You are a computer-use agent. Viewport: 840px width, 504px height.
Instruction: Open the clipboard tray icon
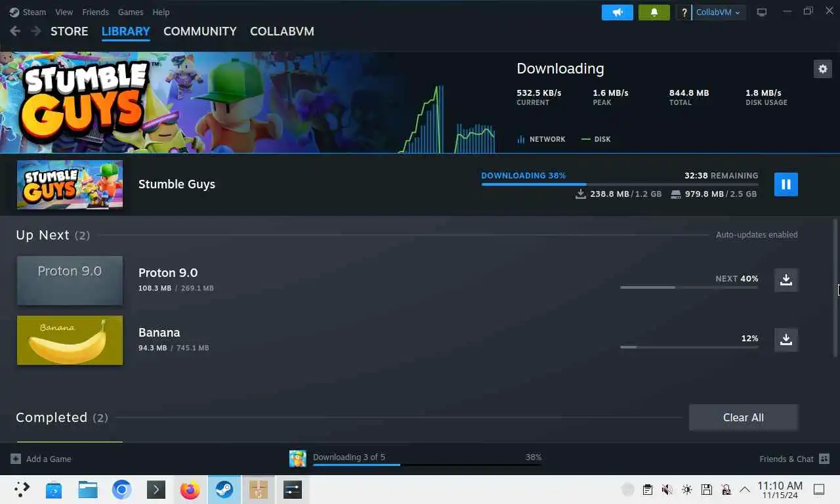tap(648, 490)
